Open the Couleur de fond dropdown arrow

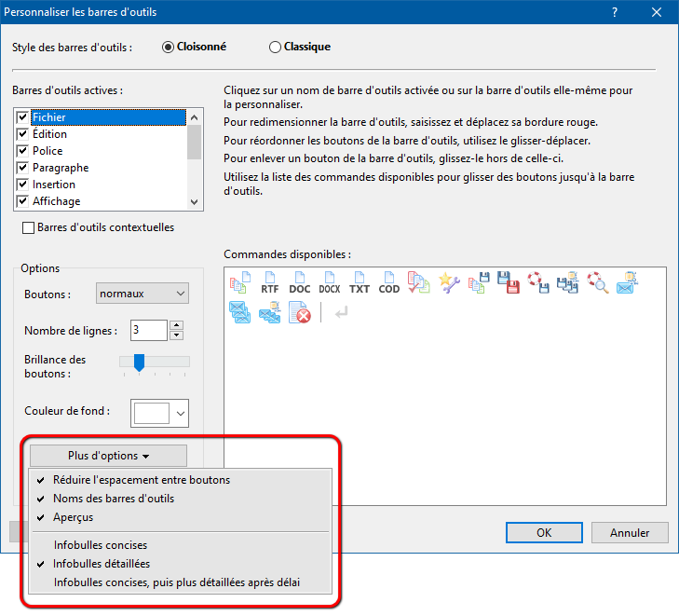181,413
